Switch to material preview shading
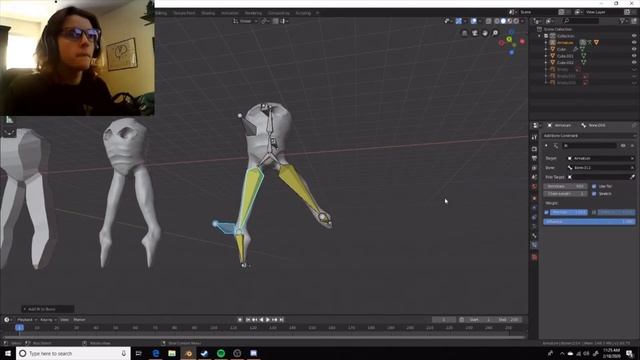 coord(510,21)
